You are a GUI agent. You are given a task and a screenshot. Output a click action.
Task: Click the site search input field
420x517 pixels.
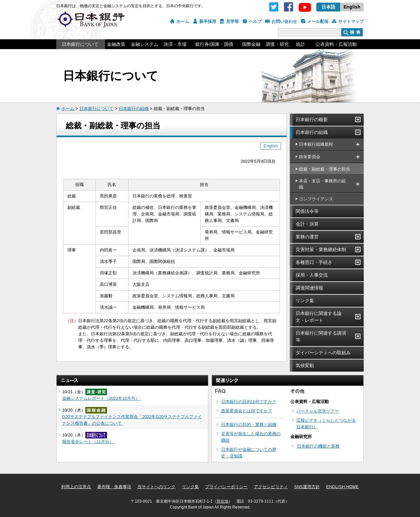pyautogui.click(x=309, y=32)
